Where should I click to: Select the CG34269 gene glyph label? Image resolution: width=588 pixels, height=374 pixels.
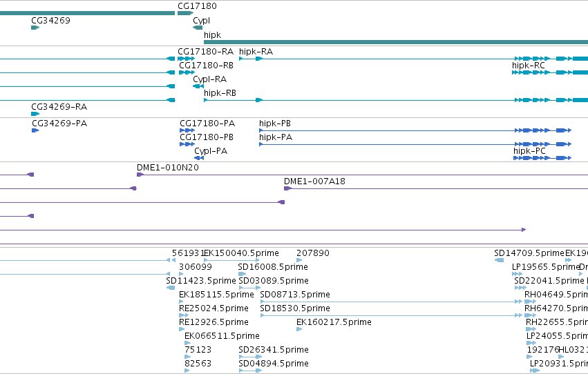click(x=50, y=20)
